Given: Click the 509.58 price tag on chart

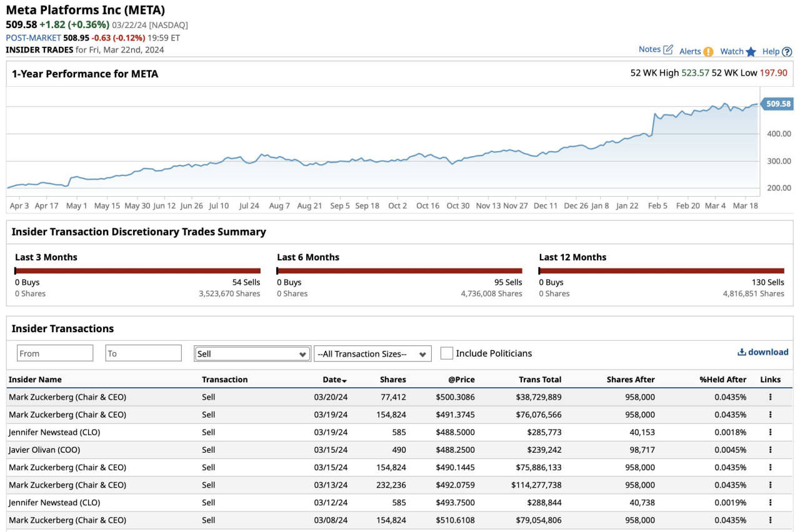Looking at the screenshot, I should pos(777,104).
